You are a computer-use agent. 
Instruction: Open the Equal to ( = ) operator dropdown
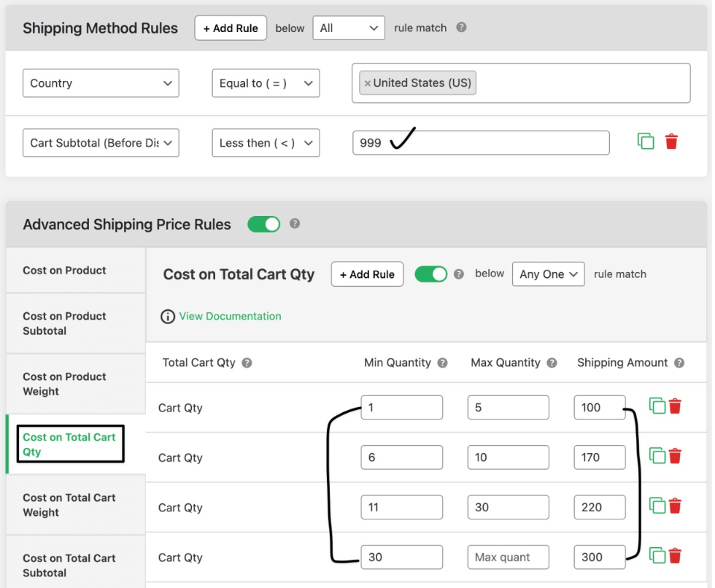click(x=266, y=83)
